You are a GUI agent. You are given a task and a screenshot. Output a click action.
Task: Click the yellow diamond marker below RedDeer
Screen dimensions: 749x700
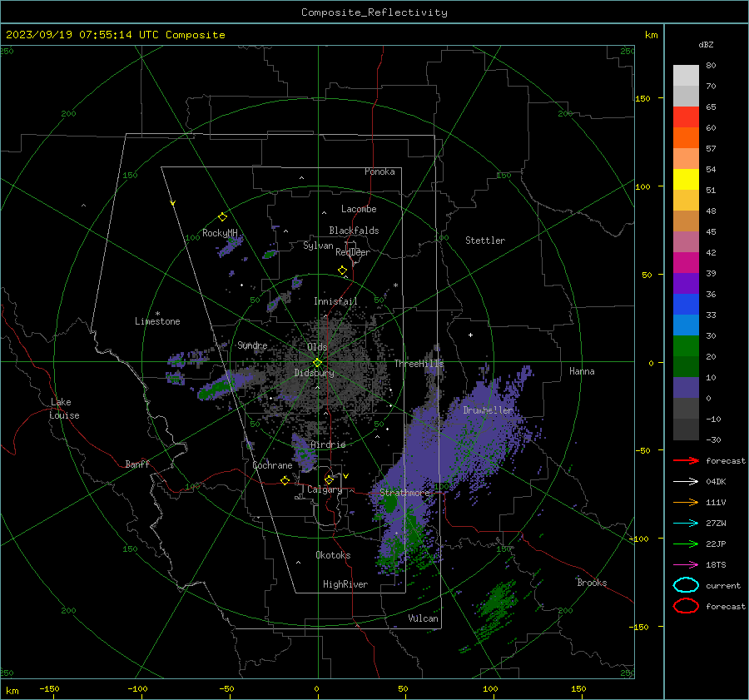342,271
